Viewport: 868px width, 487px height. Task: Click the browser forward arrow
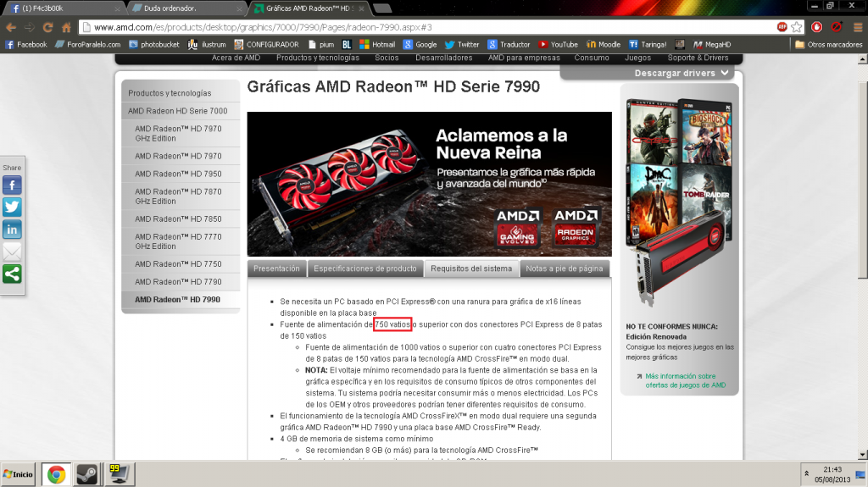click(x=30, y=27)
